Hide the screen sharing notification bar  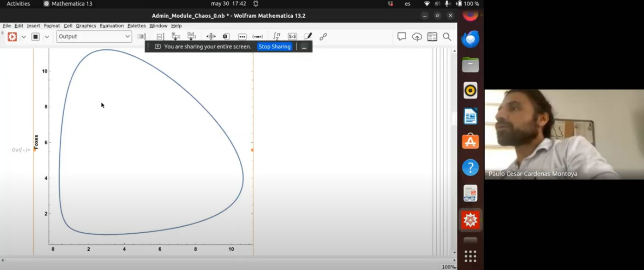point(304,46)
